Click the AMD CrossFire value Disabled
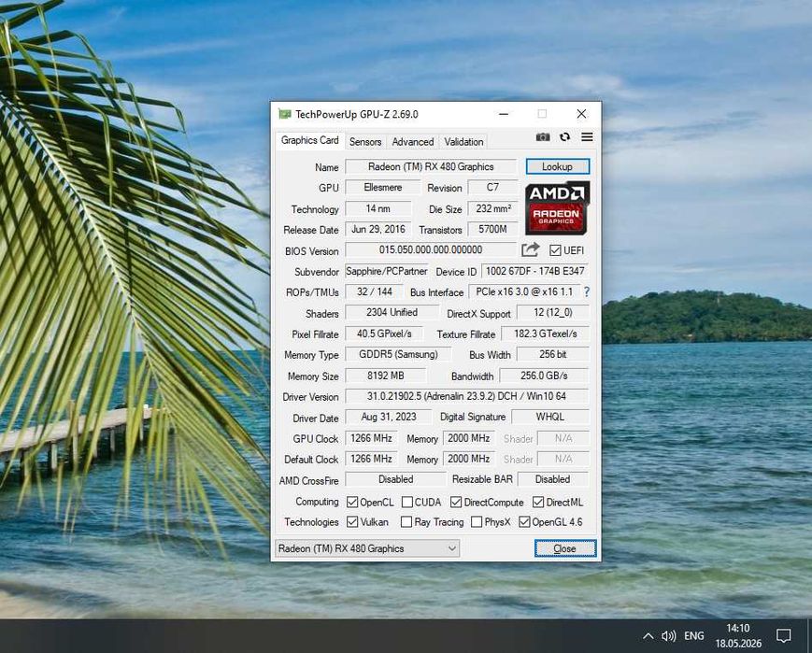Screen dimensions: 812x653 [x=395, y=479]
